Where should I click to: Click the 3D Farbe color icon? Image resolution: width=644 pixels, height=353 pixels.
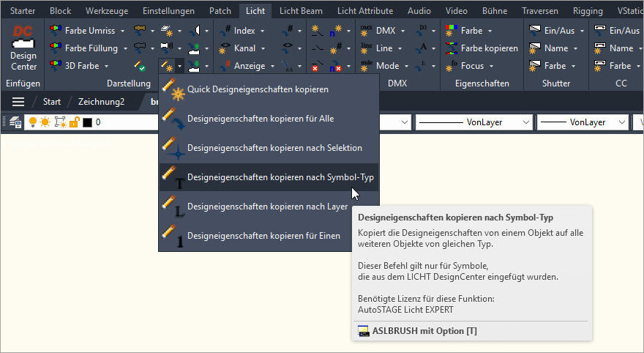pyautogui.click(x=56, y=66)
